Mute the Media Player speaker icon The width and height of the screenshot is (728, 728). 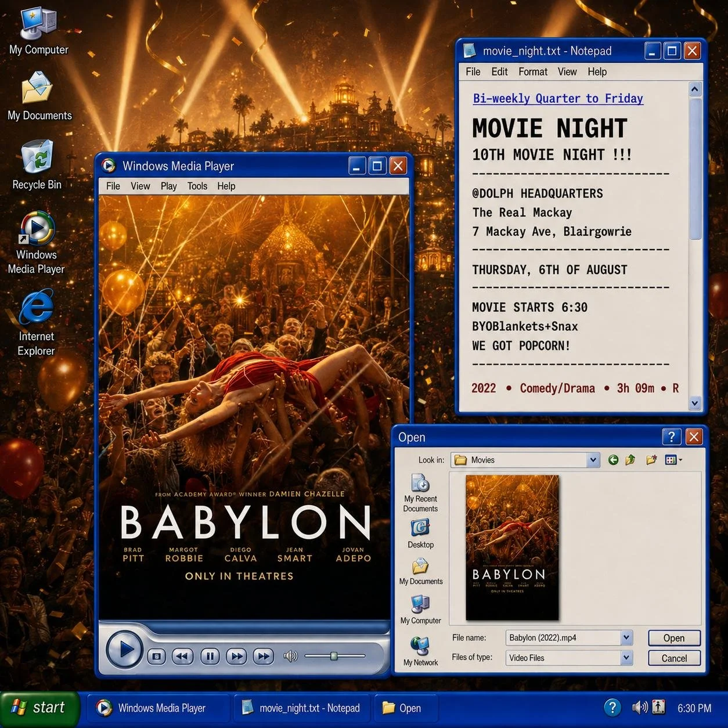tap(290, 656)
